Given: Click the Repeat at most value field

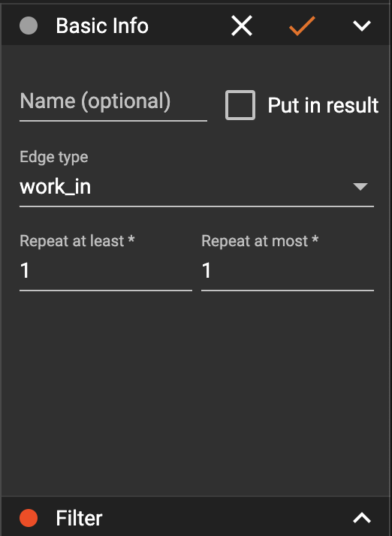Looking at the screenshot, I should click(288, 271).
